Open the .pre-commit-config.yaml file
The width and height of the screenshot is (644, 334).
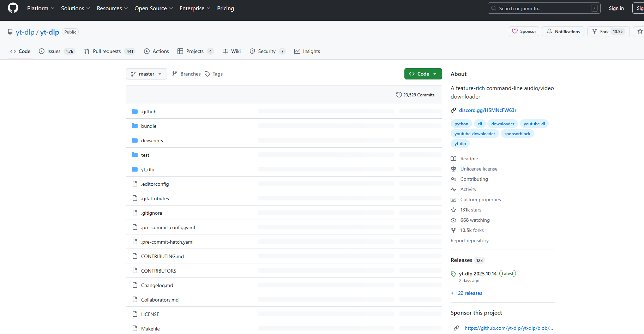[x=168, y=227]
